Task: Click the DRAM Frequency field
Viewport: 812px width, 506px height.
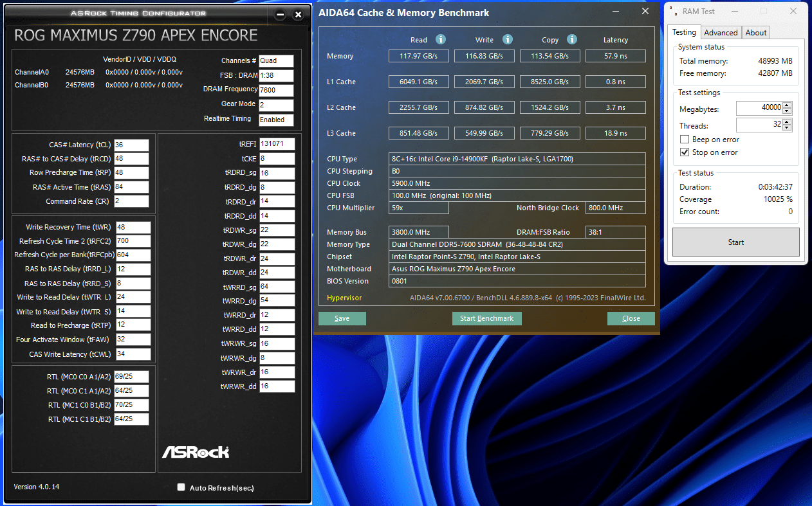Action: pos(276,90)
